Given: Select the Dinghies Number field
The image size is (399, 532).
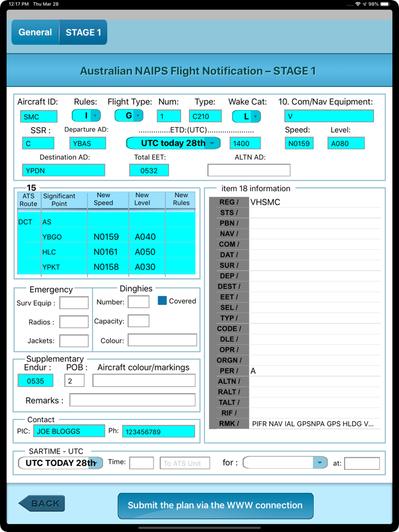Looking at the screenshot, I should tap(138, 302).
